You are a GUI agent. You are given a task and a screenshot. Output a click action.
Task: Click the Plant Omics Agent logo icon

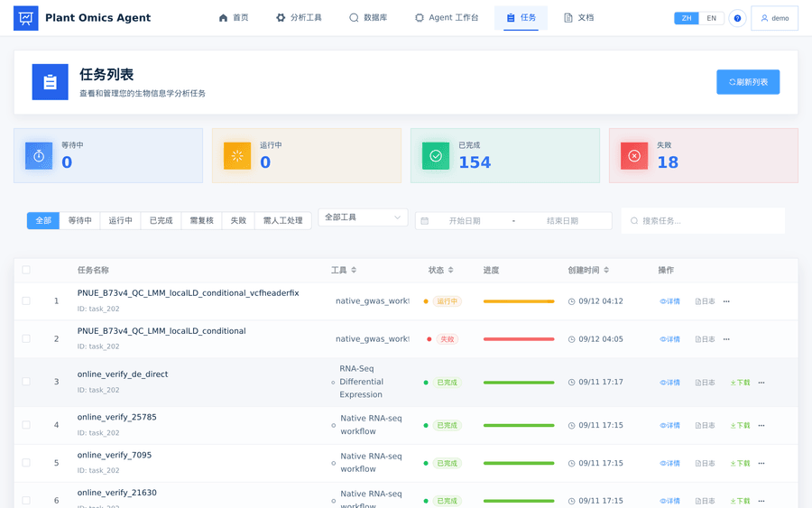[x=26, y=18]
